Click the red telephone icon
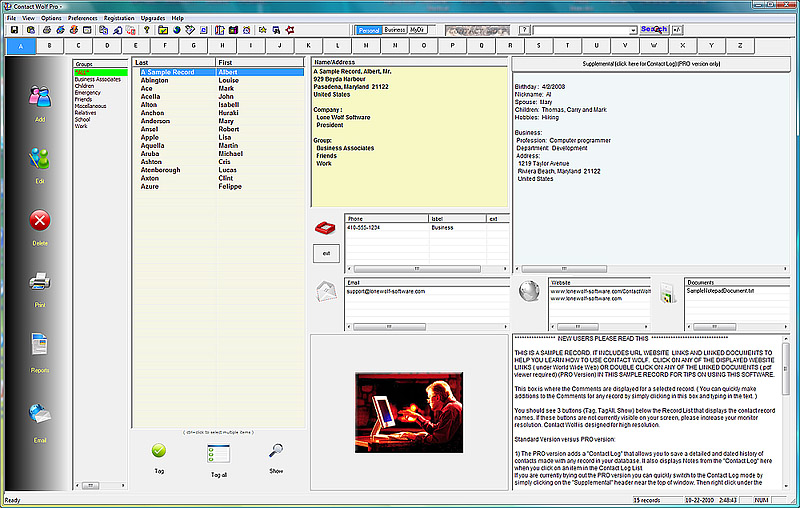800x508 pixels. point(325,226)
